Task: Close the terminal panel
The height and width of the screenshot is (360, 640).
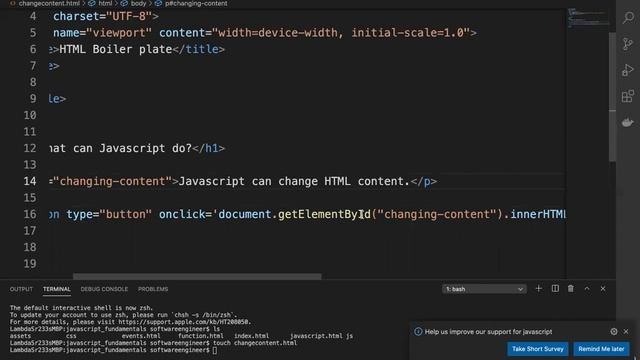Action: click(603, 289)
